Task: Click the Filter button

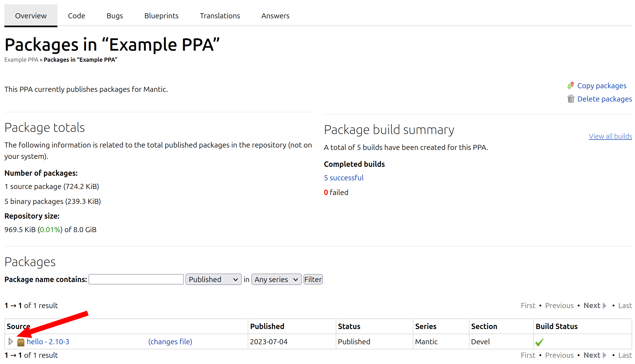Action: (x=313, y=279)
